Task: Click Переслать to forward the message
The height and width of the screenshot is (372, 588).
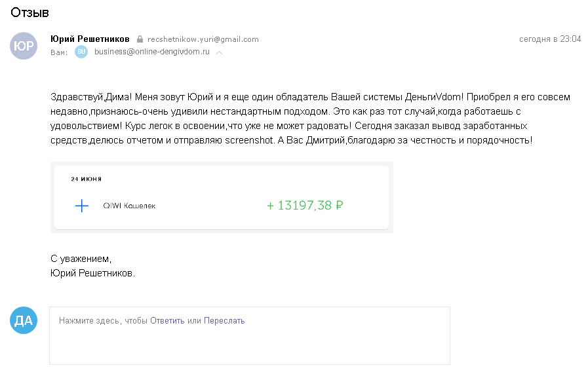Action: click(224, 321)
